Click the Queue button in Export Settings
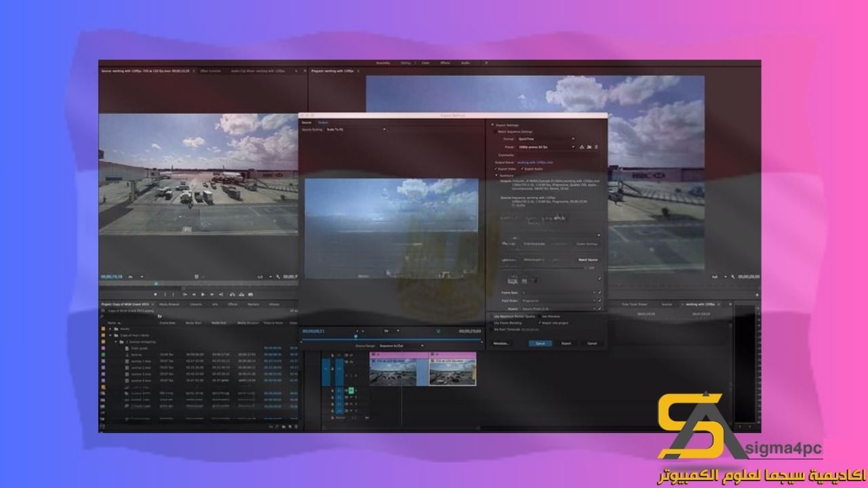 (540, 344)
